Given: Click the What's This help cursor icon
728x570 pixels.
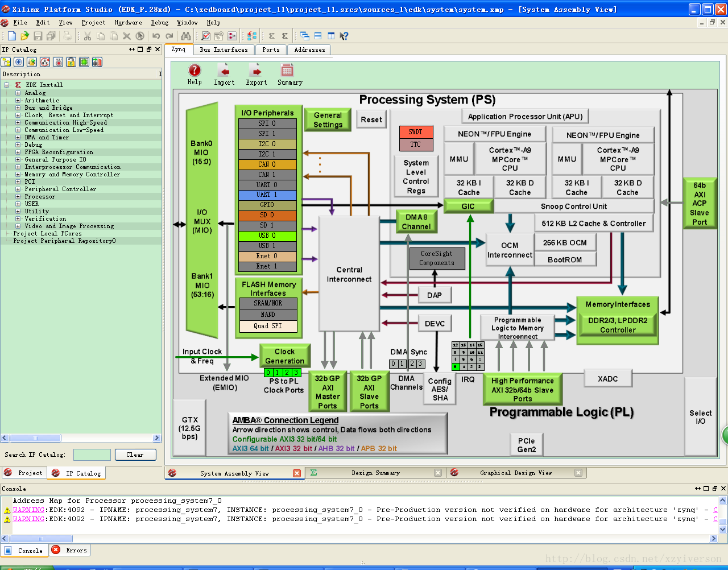Looking at the screenshot, I should pos(344,36).
